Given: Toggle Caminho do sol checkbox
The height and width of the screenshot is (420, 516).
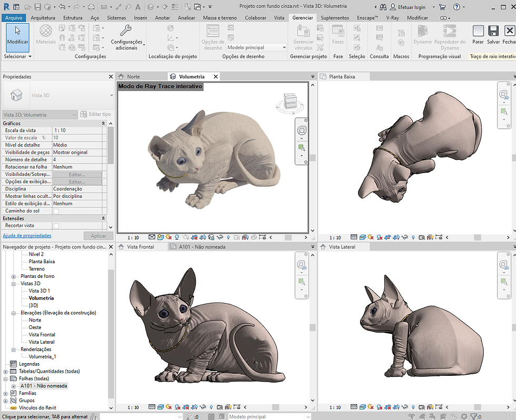Looking at the screenshot, I should [56, 211].
